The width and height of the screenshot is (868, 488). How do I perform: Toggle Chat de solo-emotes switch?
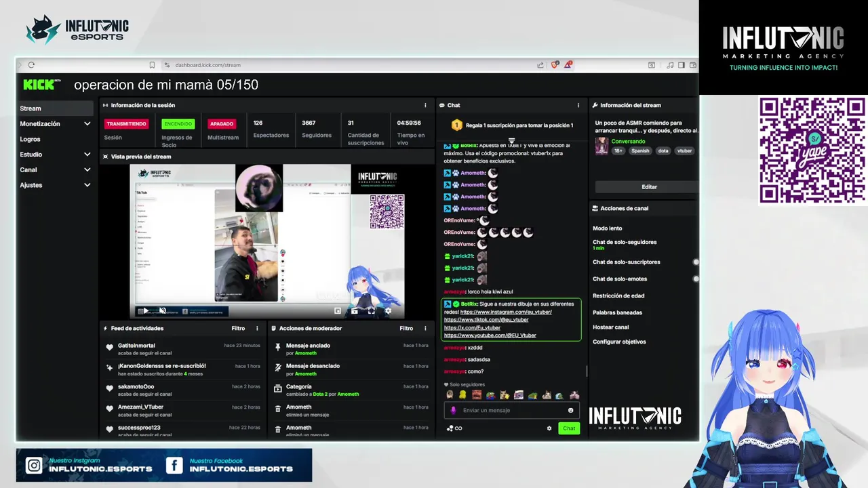696,279
